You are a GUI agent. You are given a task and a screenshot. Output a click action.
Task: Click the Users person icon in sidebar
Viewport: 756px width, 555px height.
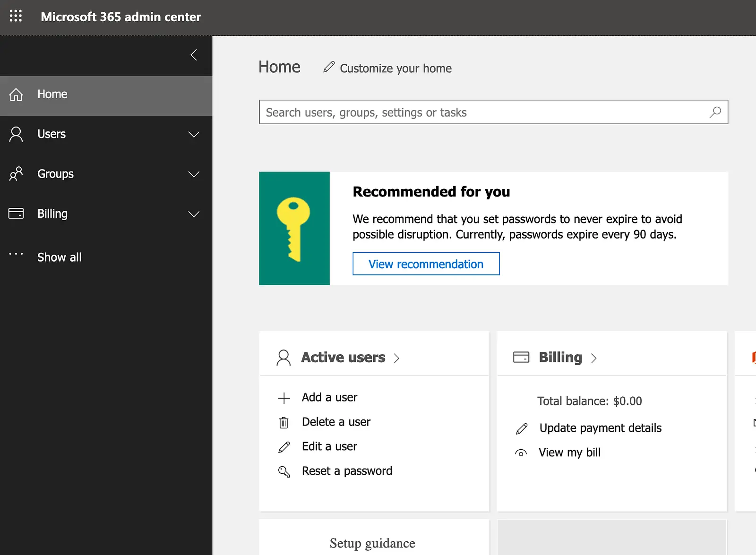[16, 134]
